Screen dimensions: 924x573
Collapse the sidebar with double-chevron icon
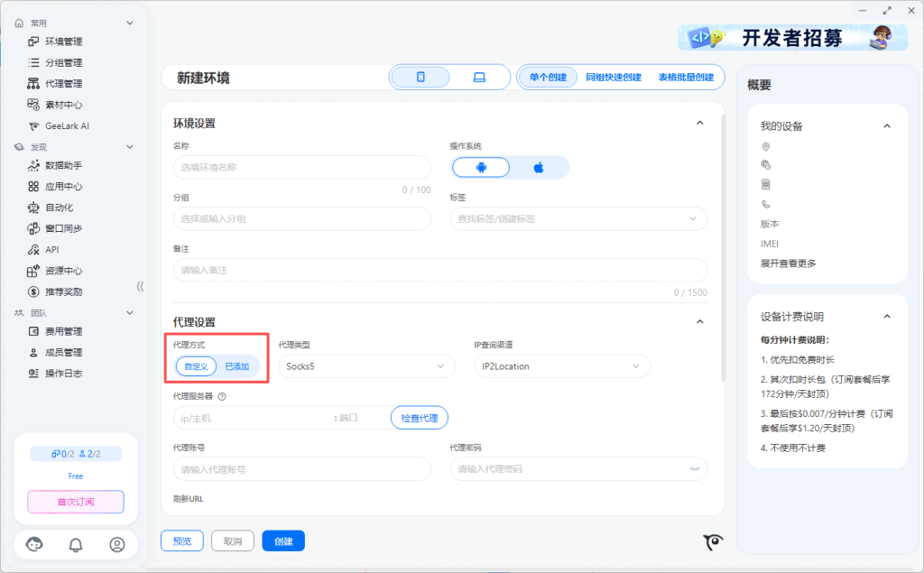(140, 287)
